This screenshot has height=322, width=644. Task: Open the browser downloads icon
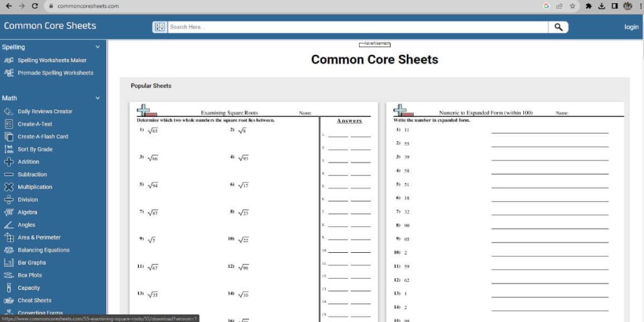602,6
